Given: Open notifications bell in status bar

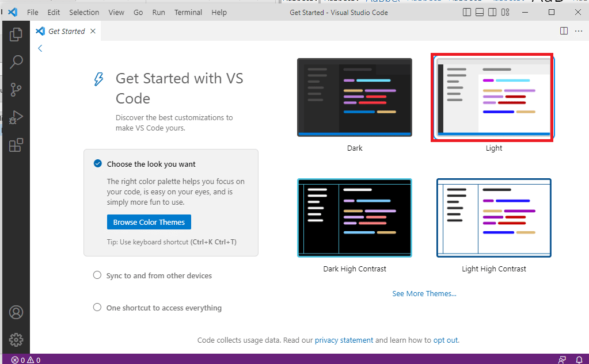Looking at the screenshot, I should pos(579,360).
